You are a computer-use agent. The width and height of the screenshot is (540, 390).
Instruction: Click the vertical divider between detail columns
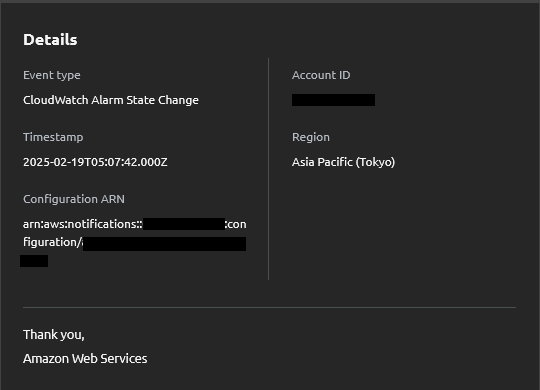268,169
